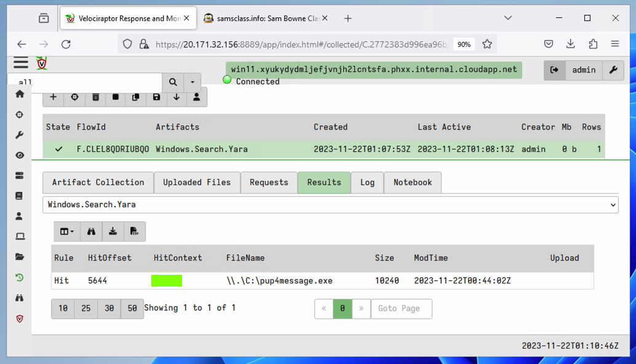This screenshot has width=636, height=364.
Task: Open user icon in sidebar
Action: [x=19, y=216]
